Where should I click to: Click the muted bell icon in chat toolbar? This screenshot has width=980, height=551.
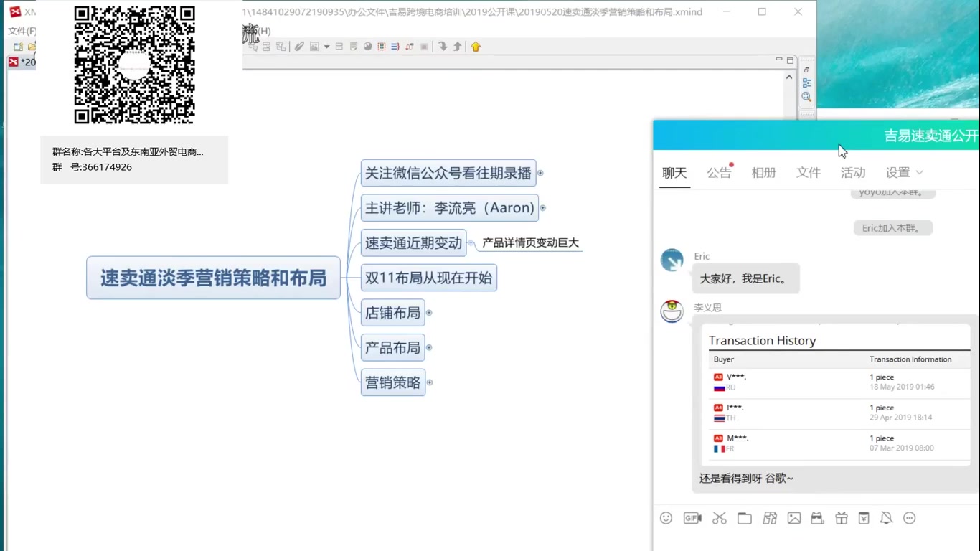pos(886,518)
